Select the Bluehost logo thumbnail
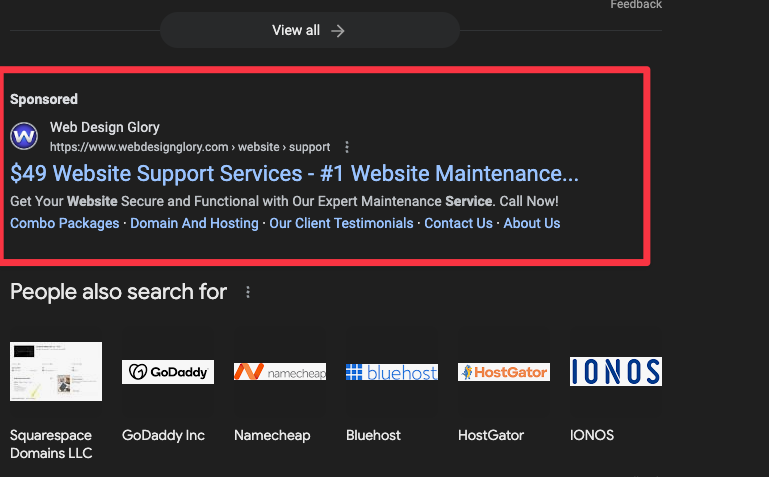This screenshot has height=477, width=769. coord(392,372)
